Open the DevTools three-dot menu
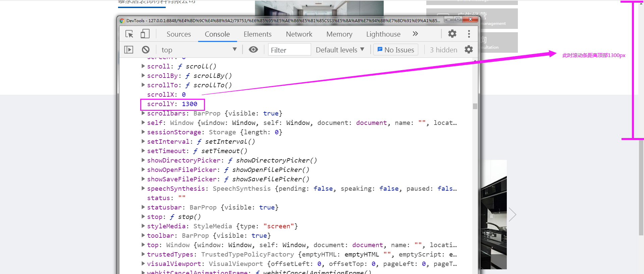 pos(469,34)
